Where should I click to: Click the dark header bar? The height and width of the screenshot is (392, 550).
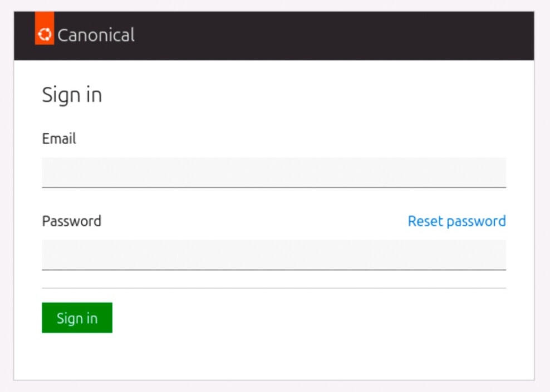(334, 36)
